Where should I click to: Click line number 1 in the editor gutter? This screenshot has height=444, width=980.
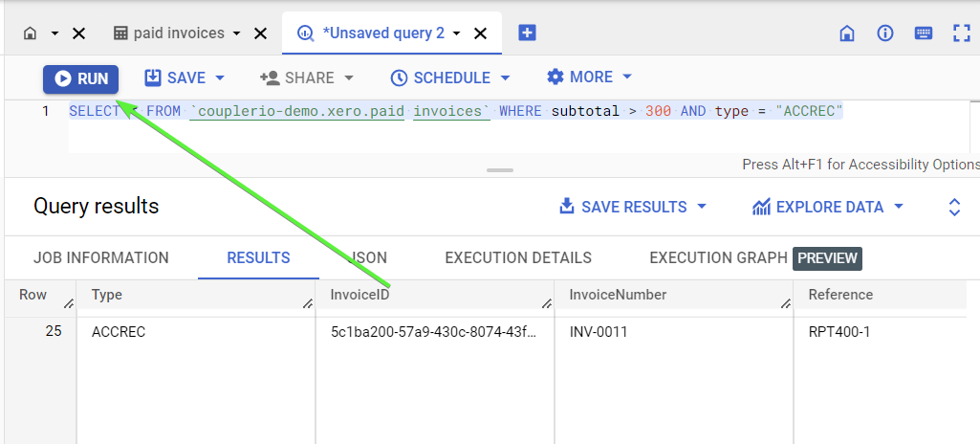[45, 112]
